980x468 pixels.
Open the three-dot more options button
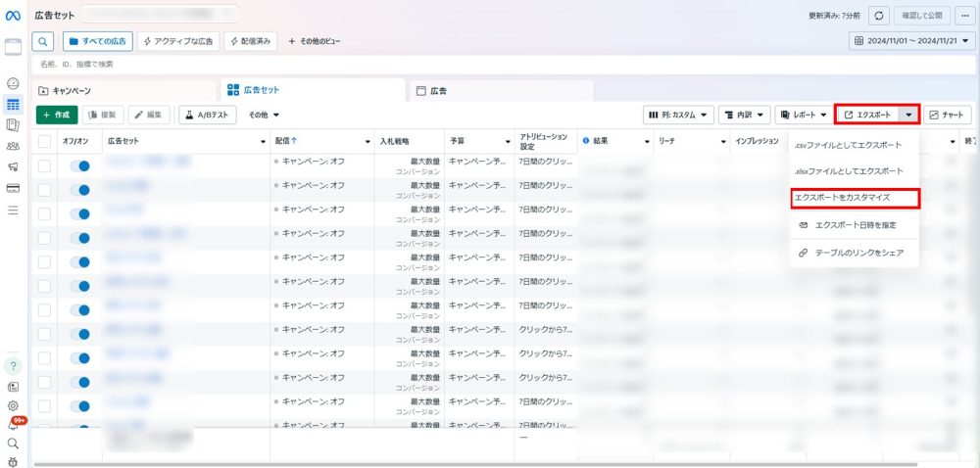965,16
